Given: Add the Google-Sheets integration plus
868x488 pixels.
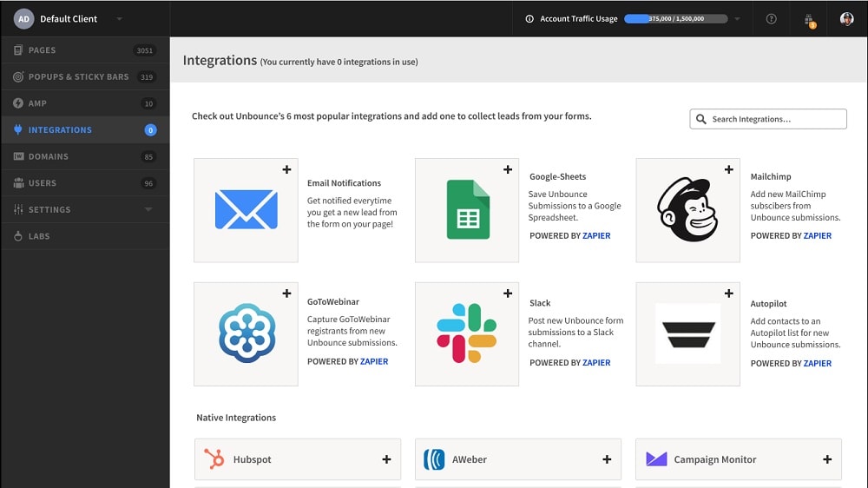Looking at the screenshot, I should click(x=508, y=169).
